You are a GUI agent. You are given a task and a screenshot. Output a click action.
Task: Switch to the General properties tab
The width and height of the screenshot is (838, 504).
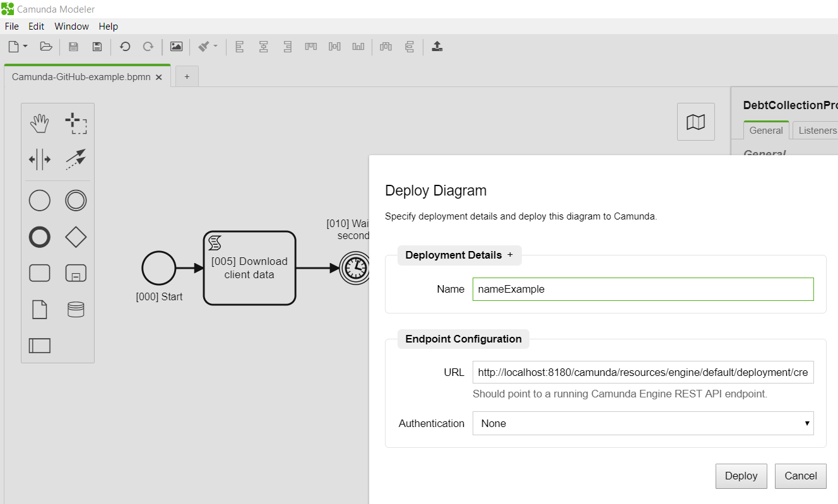[x=766, y=131]
